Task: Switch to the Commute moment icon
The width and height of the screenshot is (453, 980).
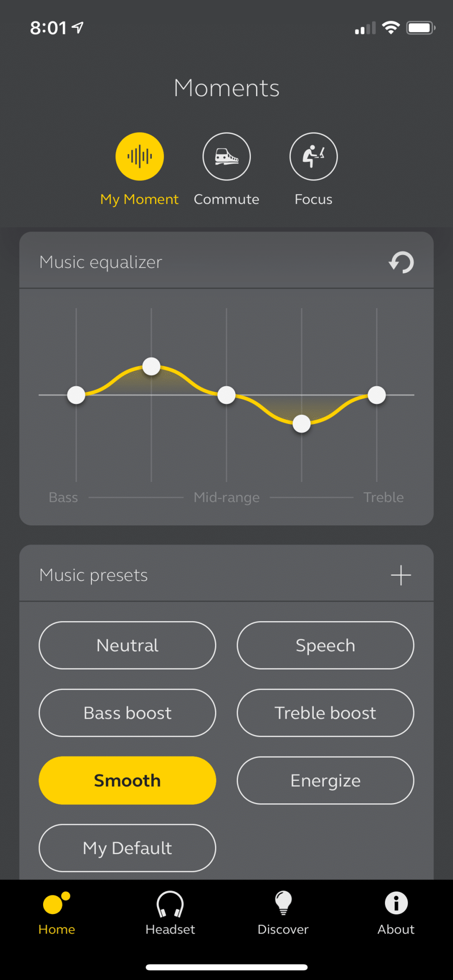Action: tap(226, 156)
